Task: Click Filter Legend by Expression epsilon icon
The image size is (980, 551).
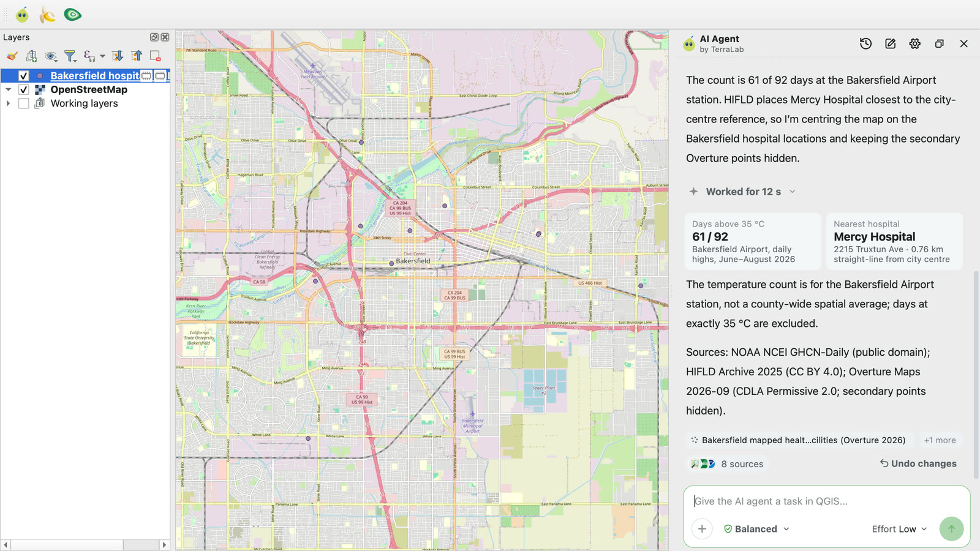Action: tap(89, 56)
